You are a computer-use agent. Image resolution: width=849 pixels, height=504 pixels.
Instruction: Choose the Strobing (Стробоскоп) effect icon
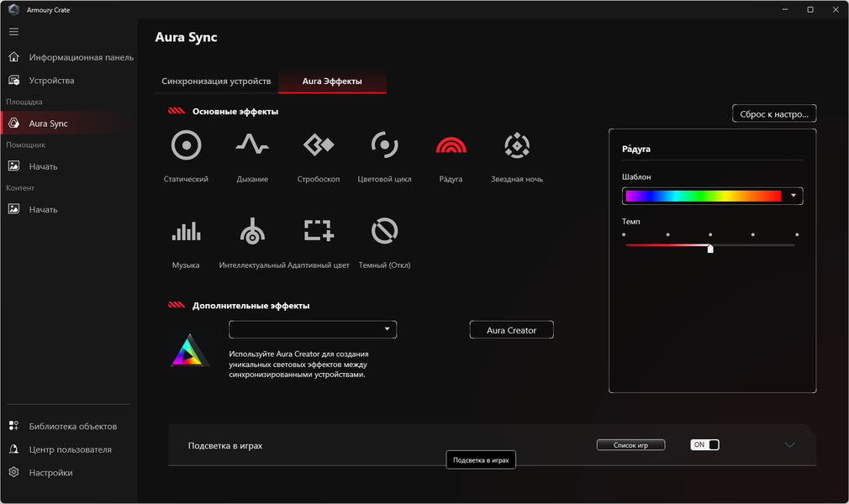[x=319, y=145]
